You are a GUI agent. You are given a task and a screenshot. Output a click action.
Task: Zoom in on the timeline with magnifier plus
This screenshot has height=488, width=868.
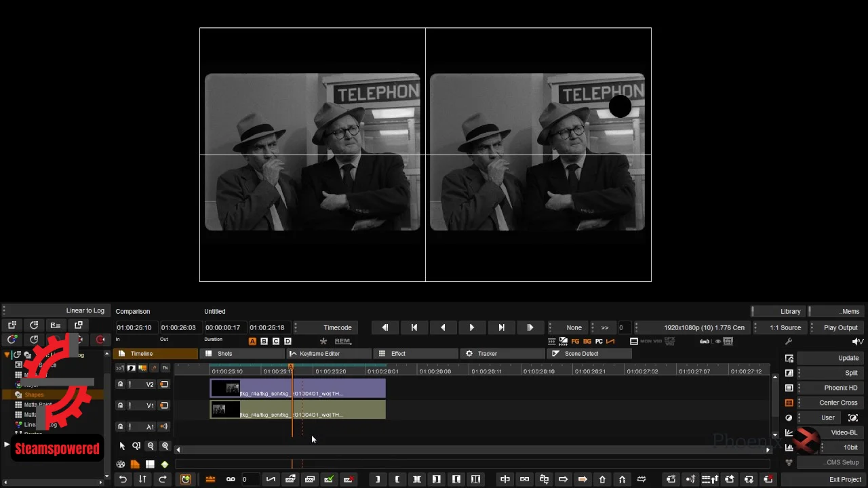pos(165,446)
